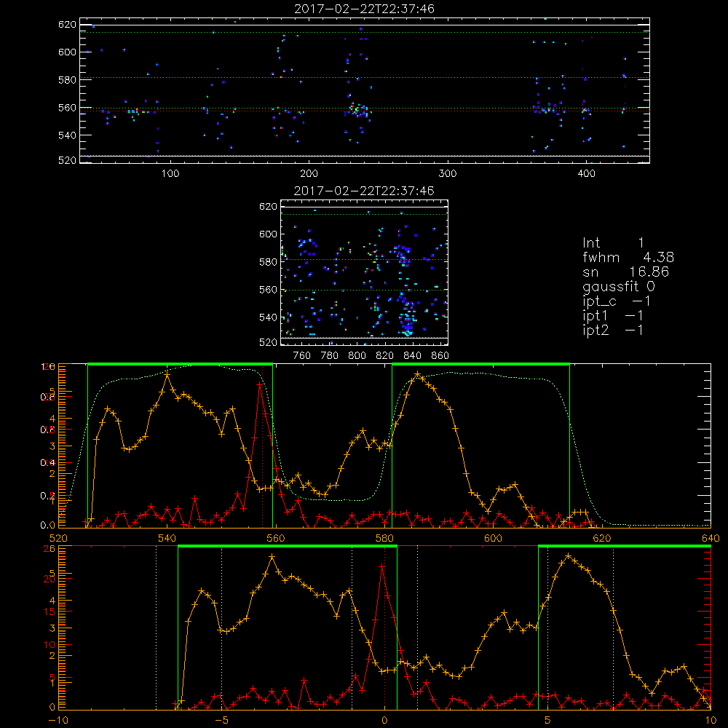728x728 pixels.
Task: Click the '-5' x-axis label of bottom plot
Action: [222, 721]
